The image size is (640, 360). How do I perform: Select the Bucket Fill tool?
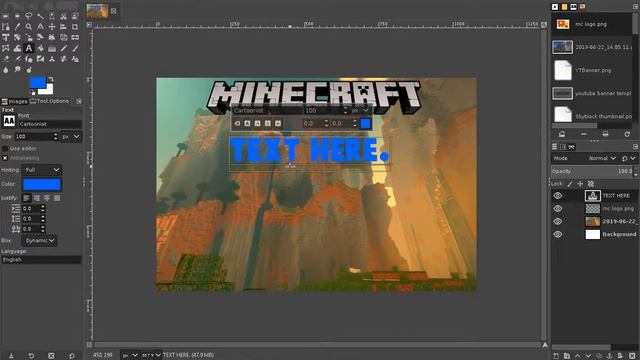point(40,48)
